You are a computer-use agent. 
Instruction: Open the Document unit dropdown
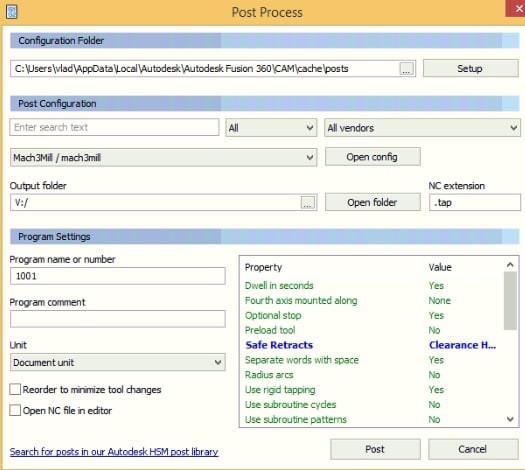tap(118, 363)
